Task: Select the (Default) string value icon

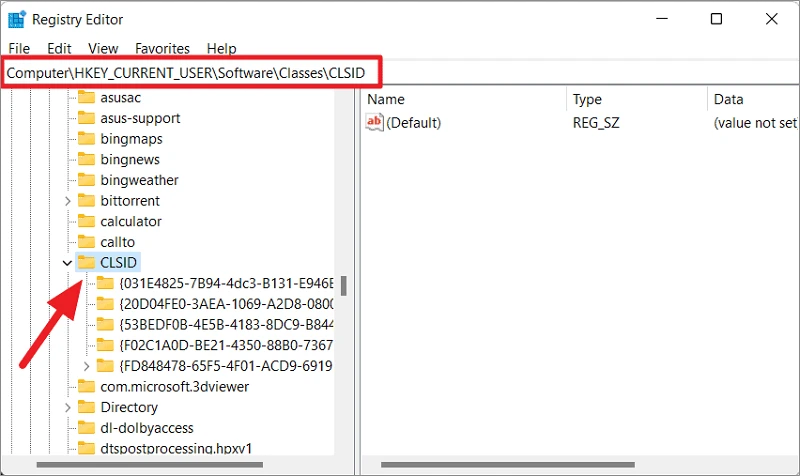Action: [x=374, y=122]
